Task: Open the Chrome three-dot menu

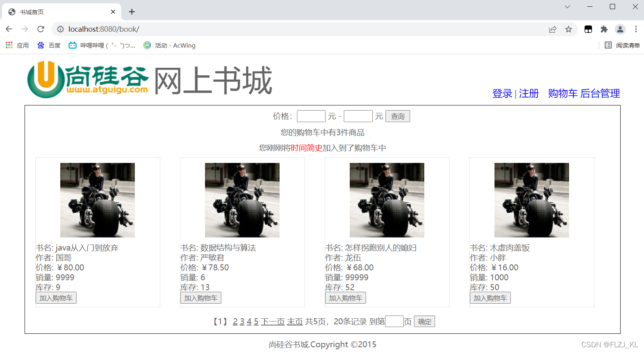Action: (x=636, y=29)
